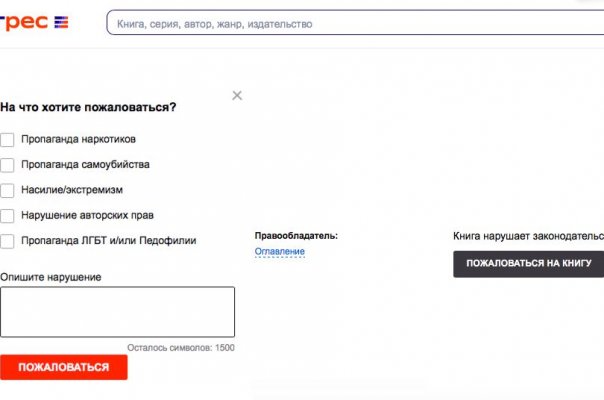Enable the Пропаганда самоубийства checkbox
This screenshot has height=400, width=604.
(x=7, y=165)
